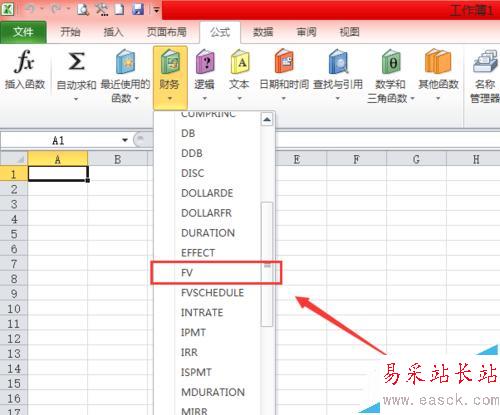This screenshot has width=500, height=415.
Task: Expand the Text functions dropdown arrow
Action: [x=239, y=98]
